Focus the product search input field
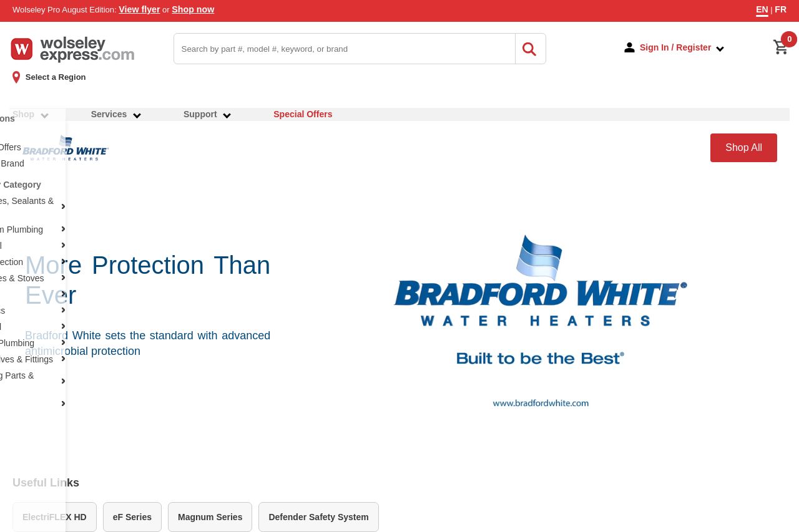Viewport: 799px width, 532px height. 345,49
